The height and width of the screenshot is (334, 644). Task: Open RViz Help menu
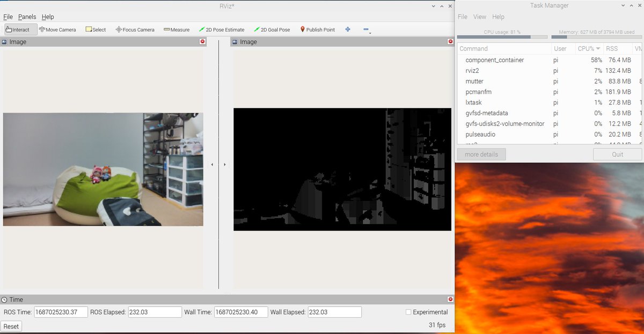pyautogui.click(x=48, y=17)
